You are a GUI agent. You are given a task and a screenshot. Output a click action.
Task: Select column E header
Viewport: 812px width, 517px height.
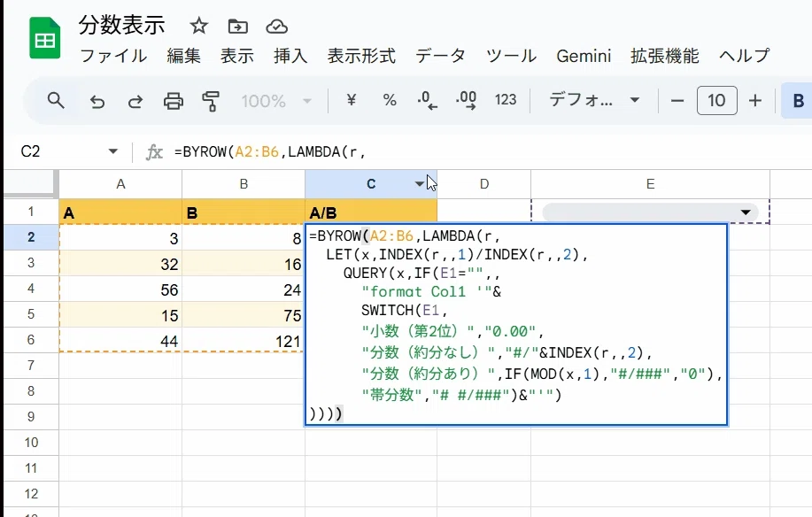651,184
